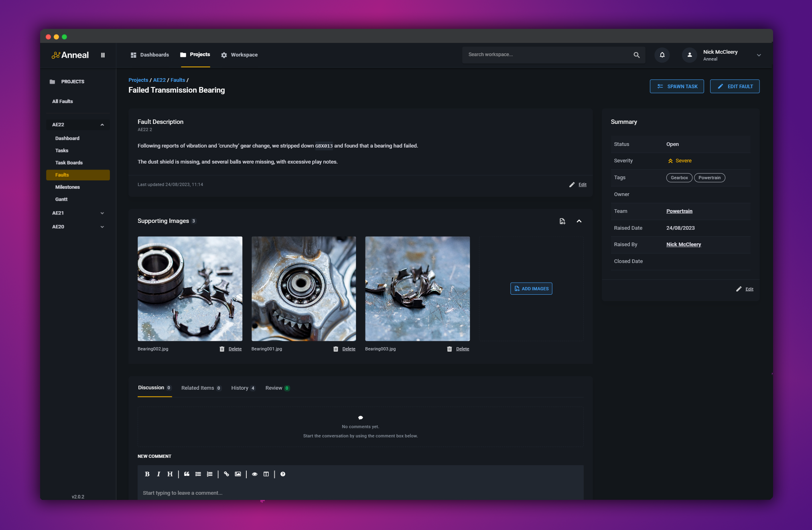The height and width of the screenshot is (530, 812).
Task: Click the new comment text area
Action: (x=360, y=493)
